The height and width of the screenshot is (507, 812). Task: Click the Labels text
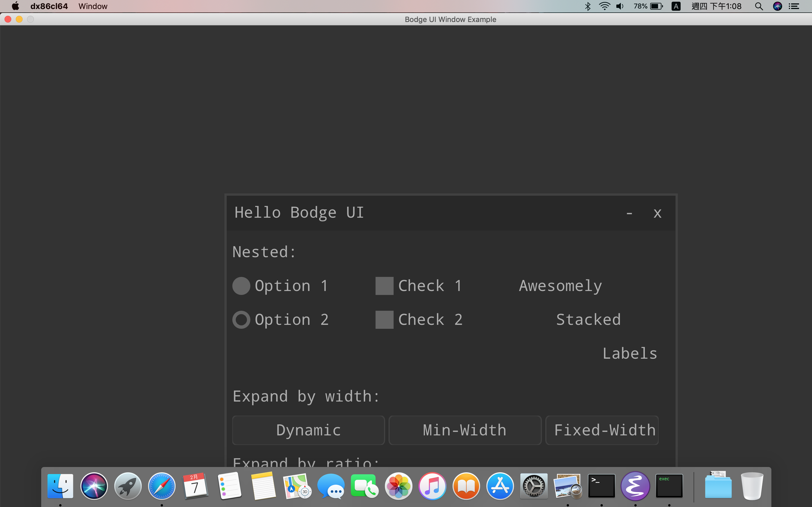pos(630,353)
